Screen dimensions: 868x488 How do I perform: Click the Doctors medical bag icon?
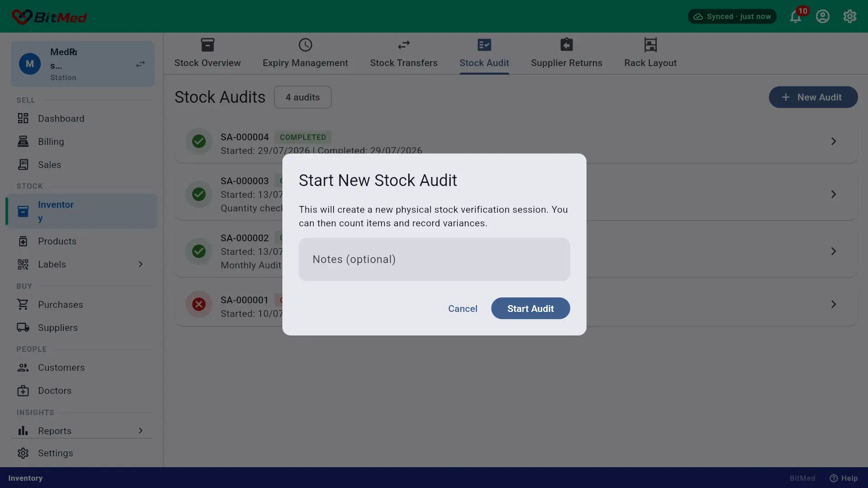23,391
